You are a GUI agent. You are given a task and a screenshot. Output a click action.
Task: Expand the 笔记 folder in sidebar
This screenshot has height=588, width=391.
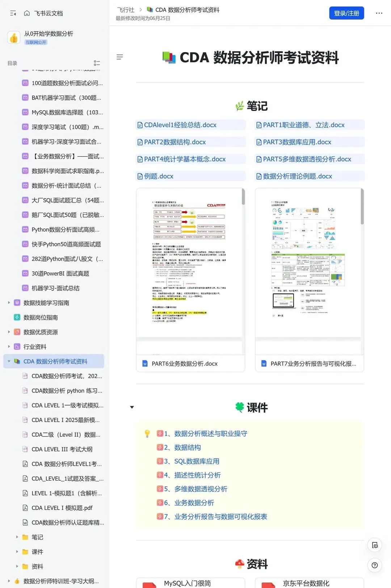[17, 537]
